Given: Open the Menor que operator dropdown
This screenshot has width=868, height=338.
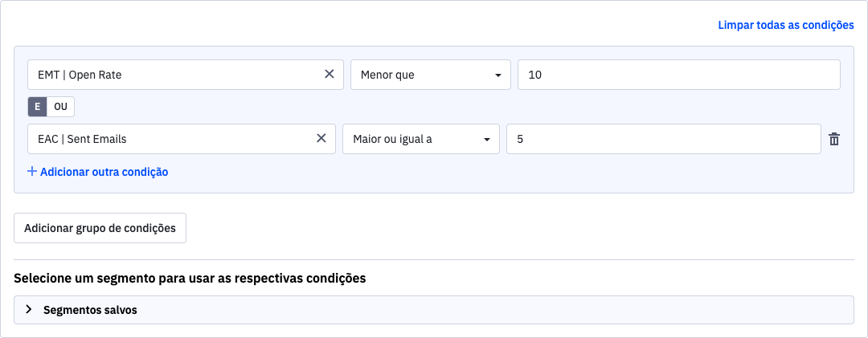Looking at the screenshot, I should (431, 75).
